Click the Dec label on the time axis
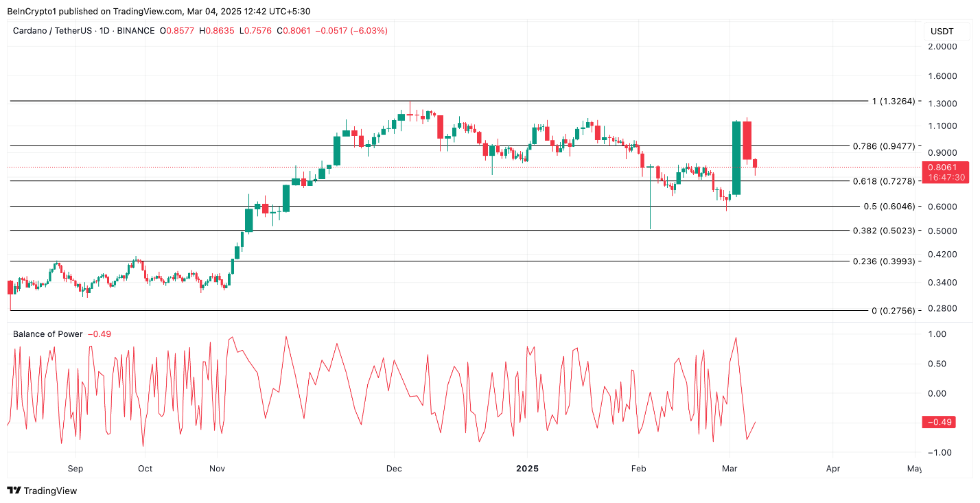 click(x=394, y=469)
